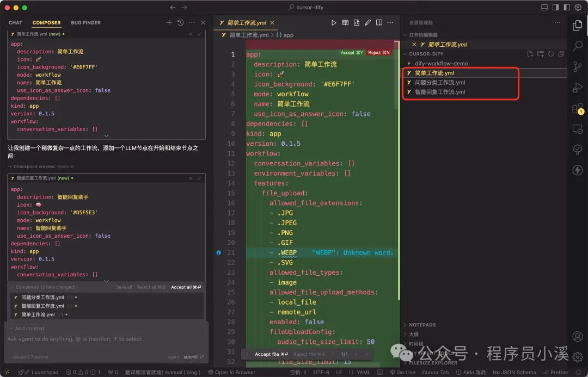Open the Run and Debug view
Image resolution: width=588 pixels, height=377 pixels.
tap(577, 87)
